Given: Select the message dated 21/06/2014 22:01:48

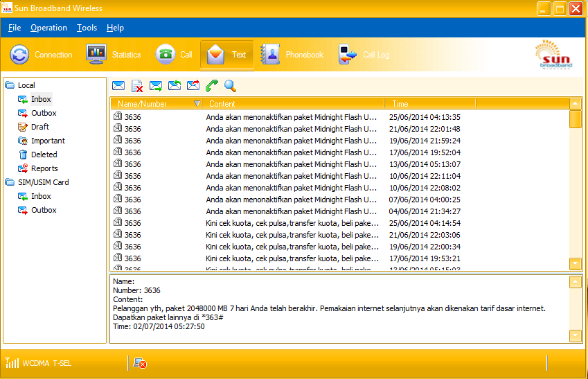Looking at the screenshot, I should point(340,129).
